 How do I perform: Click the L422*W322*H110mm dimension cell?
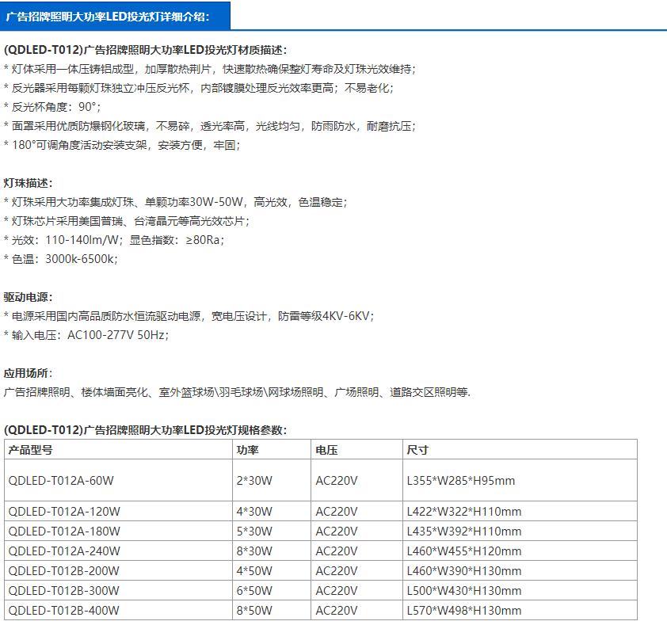[x=520, y=511]
